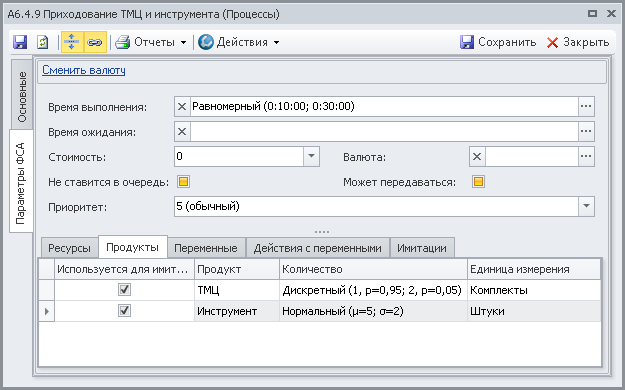Image resolution: width=625 pixels, height=390 pixels.
Task: Open the Имитации tab
Action: click(422, 248)
